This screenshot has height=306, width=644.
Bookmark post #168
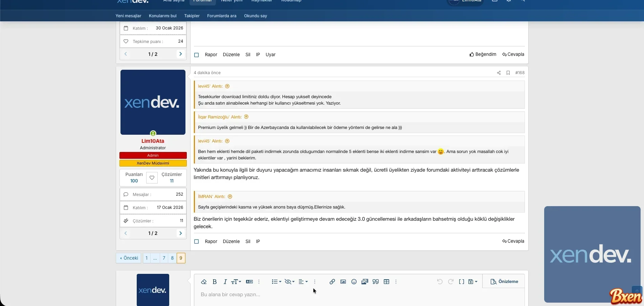coord(508,72)
